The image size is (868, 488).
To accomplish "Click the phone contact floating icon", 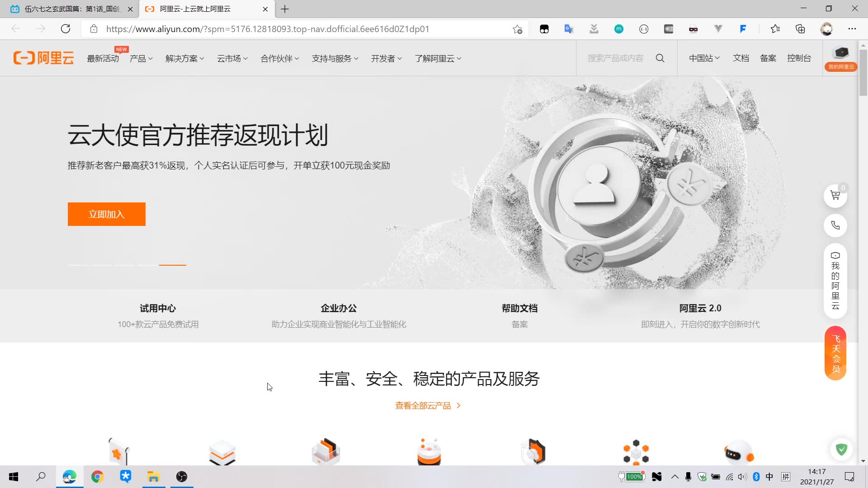I will pyautogui.click(x=835, y=225).
